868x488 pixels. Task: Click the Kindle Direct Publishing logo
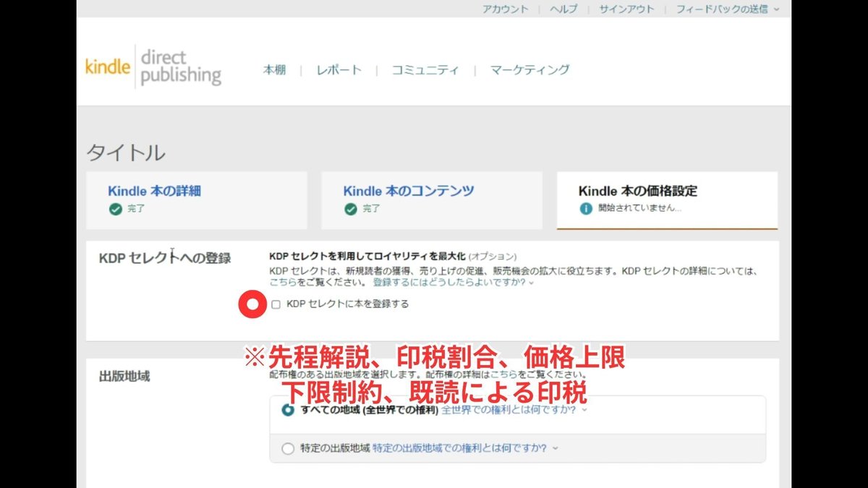(x=153, y=69)
